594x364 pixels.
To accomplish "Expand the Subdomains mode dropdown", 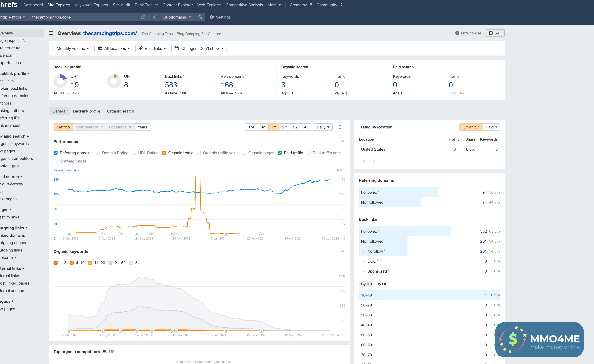I will point(177,17).
